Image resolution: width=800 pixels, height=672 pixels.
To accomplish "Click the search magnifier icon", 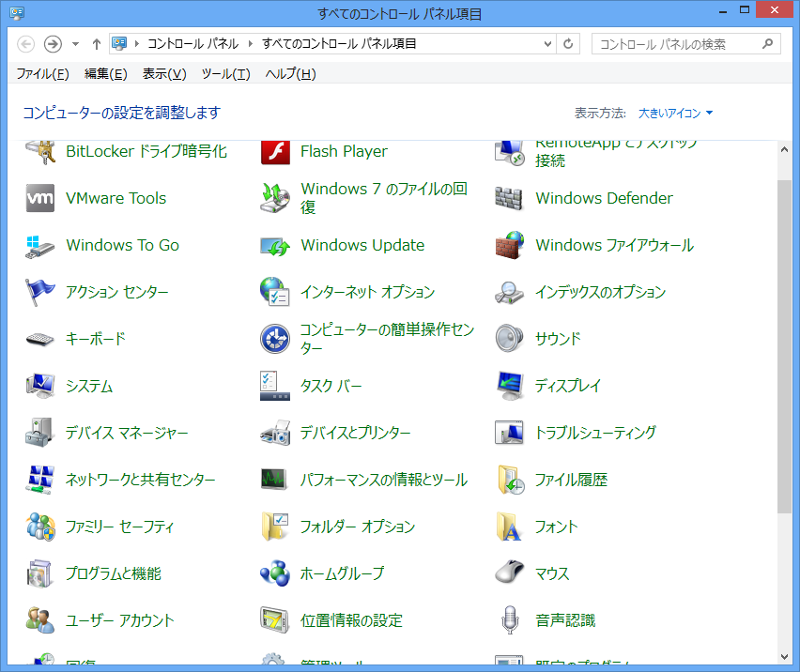I will (767, 44).
